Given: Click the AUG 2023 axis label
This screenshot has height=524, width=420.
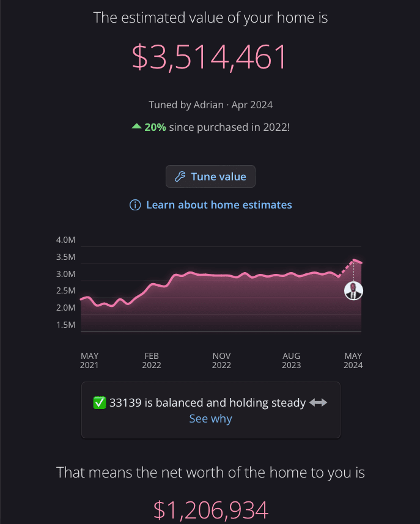Looking at the screenshot, I should point(292,361).
